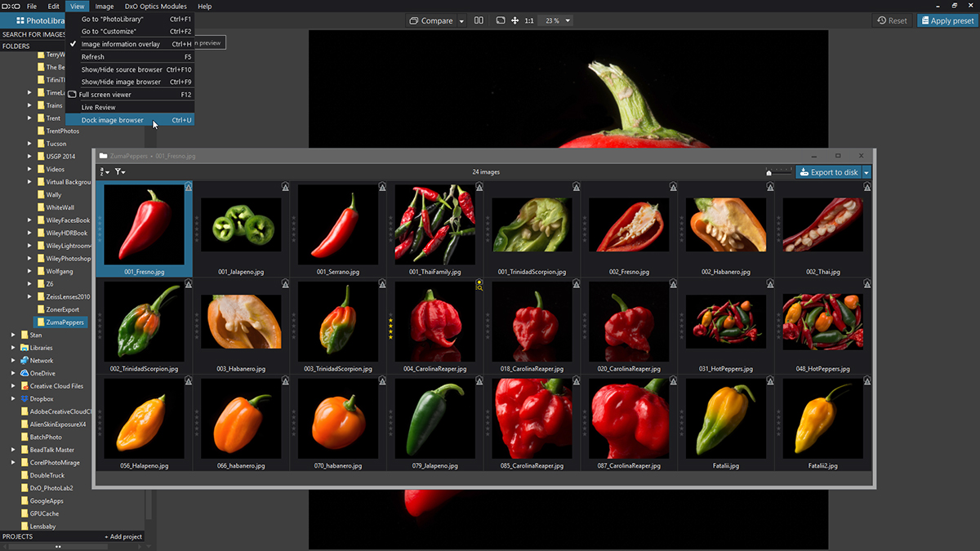
Task: Expand the Trains folder
Action: pyautogui.click(x=29, y=105)
